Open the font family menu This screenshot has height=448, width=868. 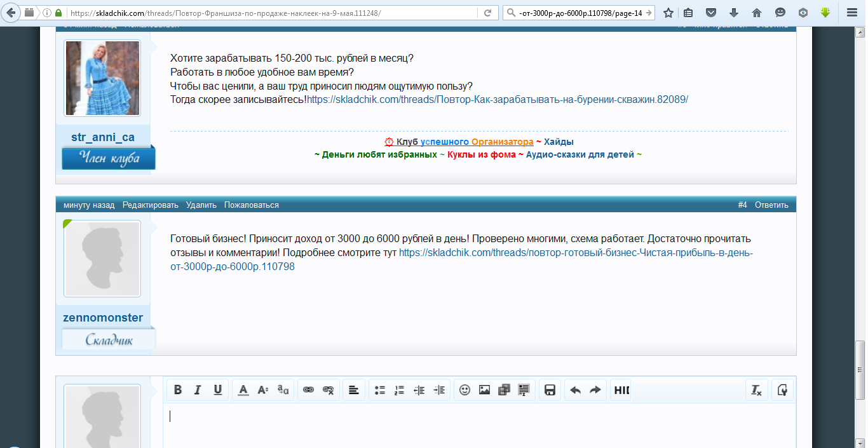tap(283, 390)
